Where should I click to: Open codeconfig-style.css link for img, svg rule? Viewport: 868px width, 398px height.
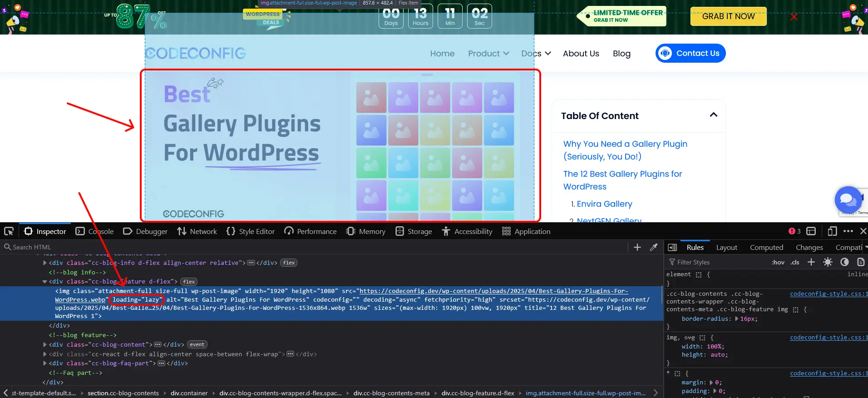(829, 337)
